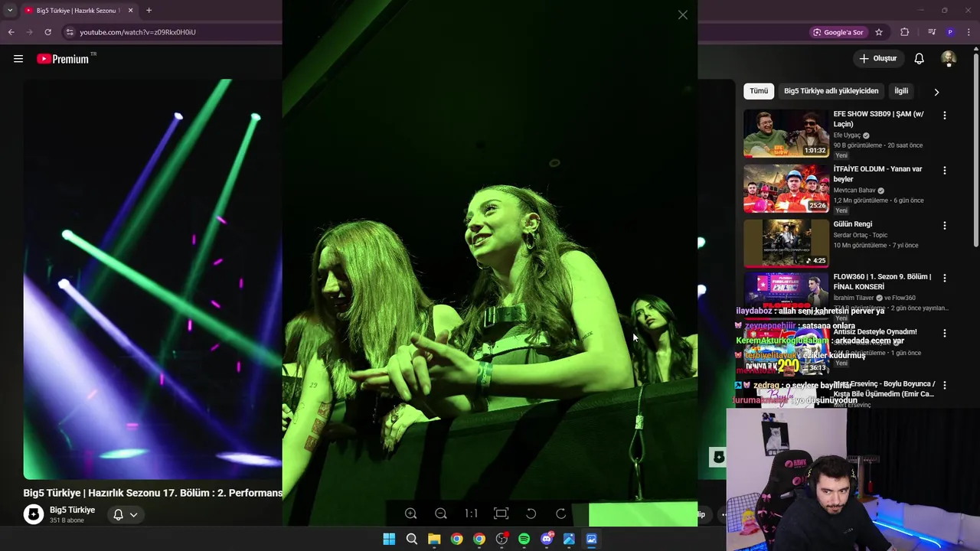
Task: Show more filter chips with arrow
Action: 936,92
